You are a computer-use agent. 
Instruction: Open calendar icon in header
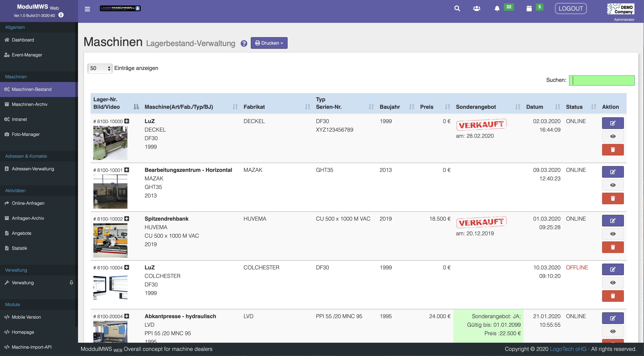tap(529, 9)
